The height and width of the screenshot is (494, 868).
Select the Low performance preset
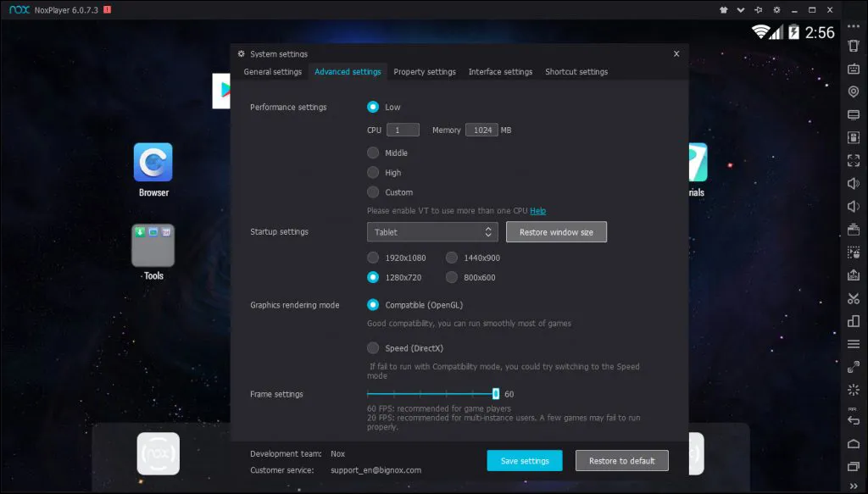tap(373, 107)
